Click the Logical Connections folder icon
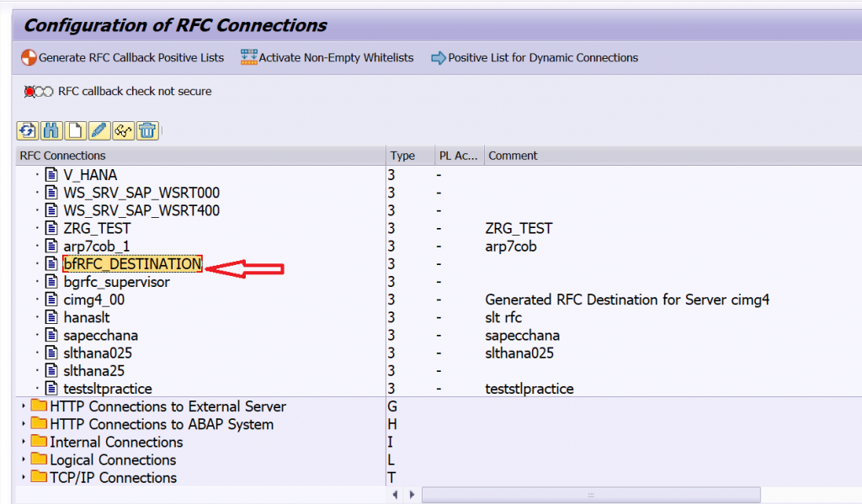 pyautogui.click(x=39, y=459)
